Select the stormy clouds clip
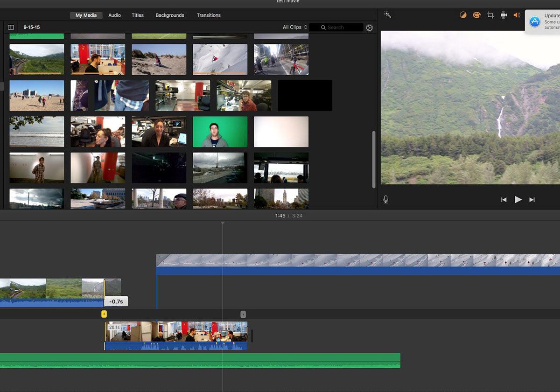Viewport: 560px width, 392px height. coord(37,198)
